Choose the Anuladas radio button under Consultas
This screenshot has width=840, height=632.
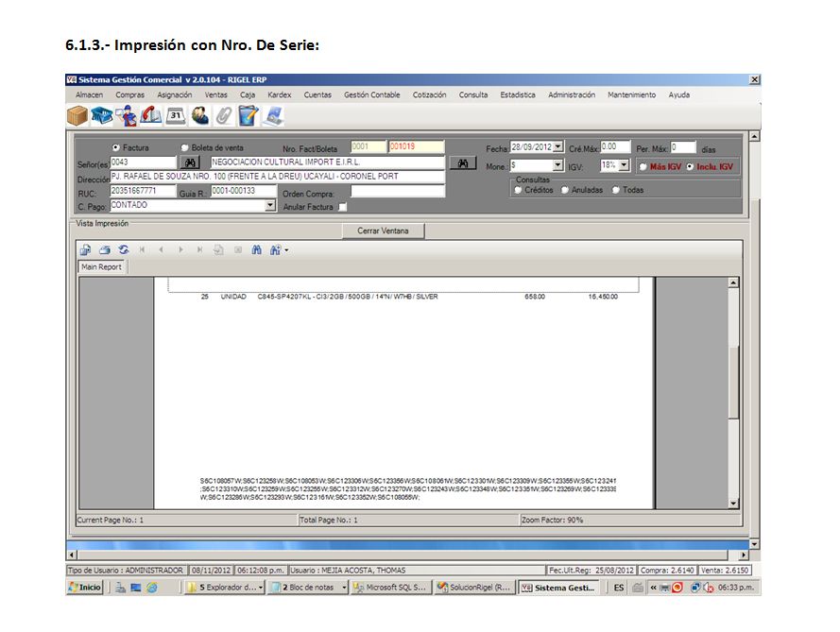click(x=565, y=190)
